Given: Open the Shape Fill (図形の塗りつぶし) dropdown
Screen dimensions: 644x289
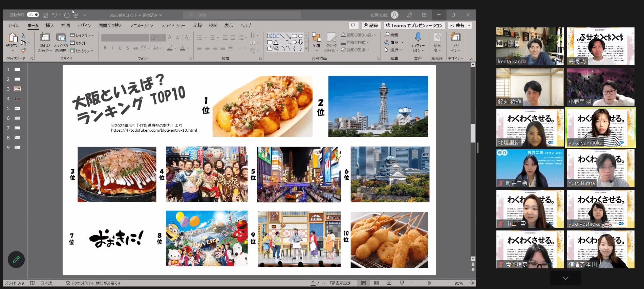Looking at the screenshot, I should (359, 35).
